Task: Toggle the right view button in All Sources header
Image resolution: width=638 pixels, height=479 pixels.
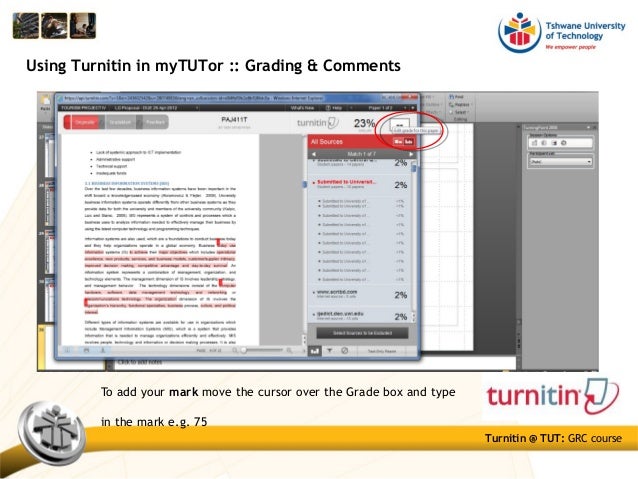Action: pos(409,142)
